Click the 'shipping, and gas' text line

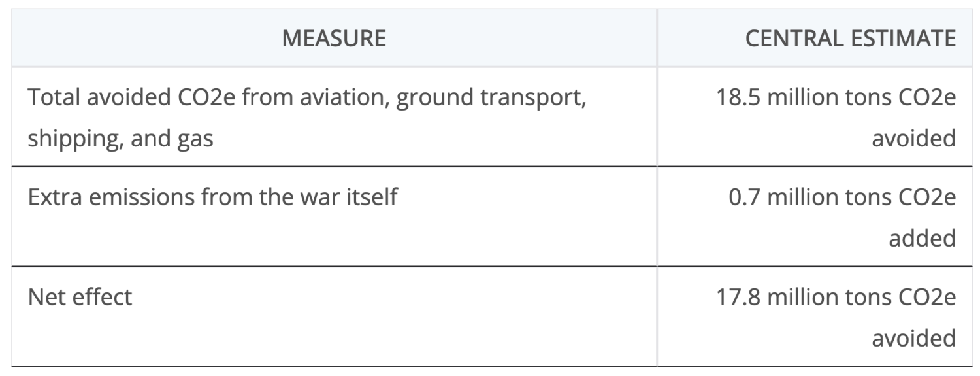[120, 139]
